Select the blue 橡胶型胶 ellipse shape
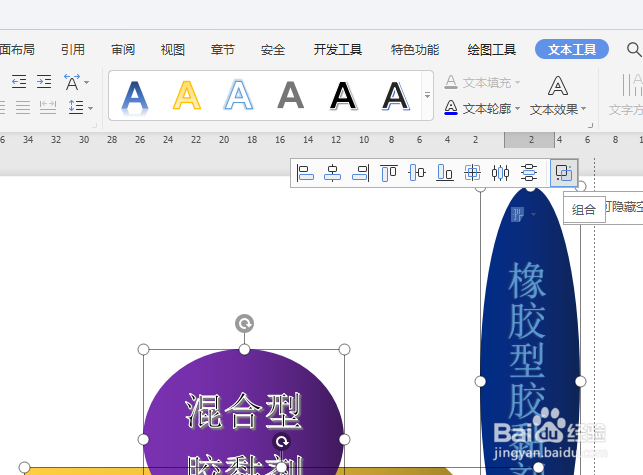643x475 pixels. pyautogui.click(x=530, y=330)
